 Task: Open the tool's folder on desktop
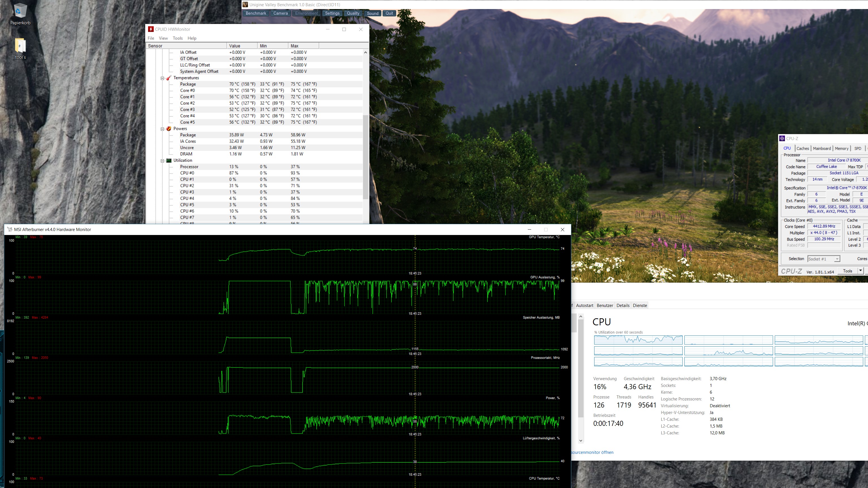point(20,45)
